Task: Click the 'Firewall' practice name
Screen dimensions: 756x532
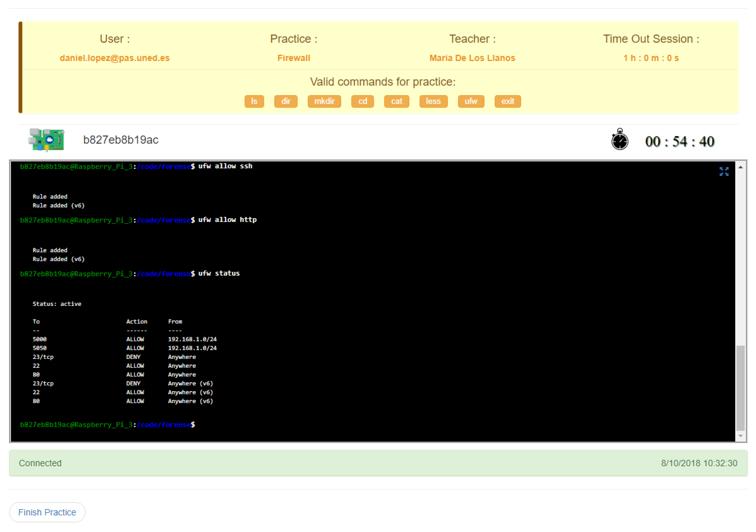Action: coord(294,58)
